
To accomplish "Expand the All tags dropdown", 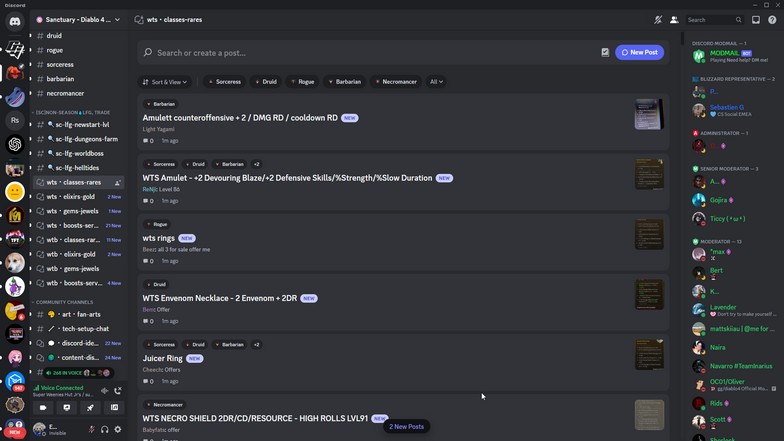I will 436,82.
